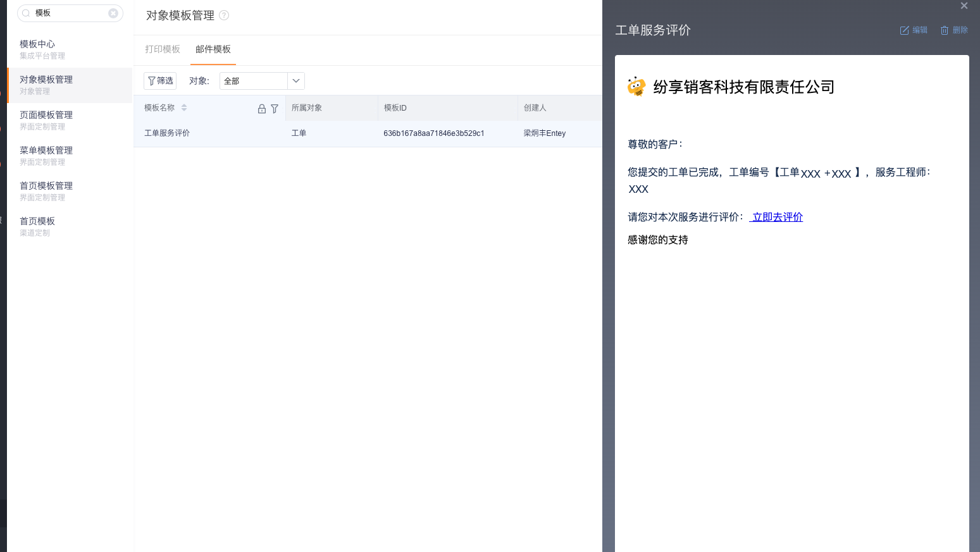This screenshot has height=552, width=980.
Task: Clear the search box text
Action: coord(113,13)
